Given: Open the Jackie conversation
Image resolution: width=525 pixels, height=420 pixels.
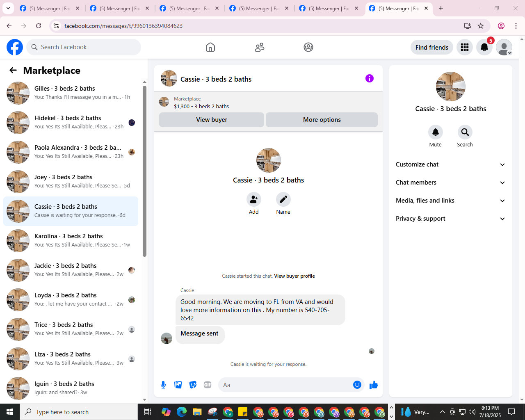Looking at the screenshot, I should coord(71,270).
